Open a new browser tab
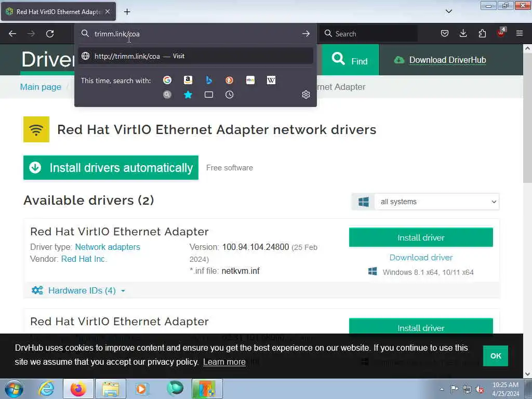532x399 pixels. [127, 12]
